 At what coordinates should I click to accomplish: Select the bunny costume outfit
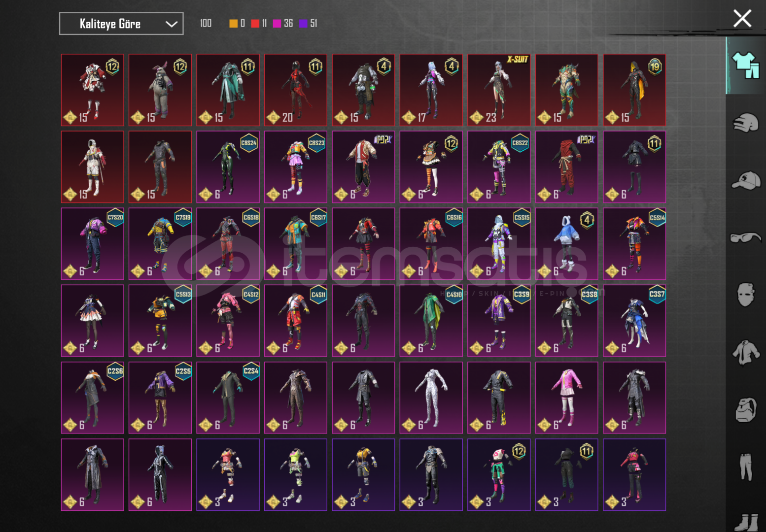pos(160,90)
